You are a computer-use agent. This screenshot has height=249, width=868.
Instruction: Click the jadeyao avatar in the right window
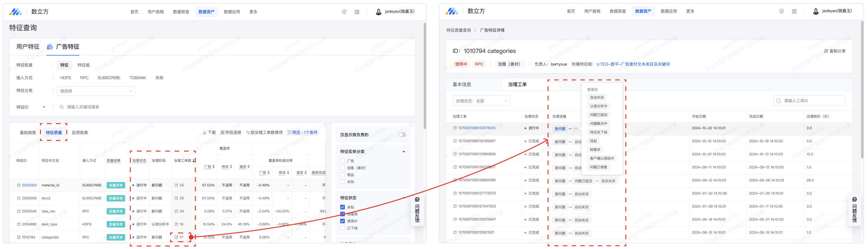(x=815, y=11)
